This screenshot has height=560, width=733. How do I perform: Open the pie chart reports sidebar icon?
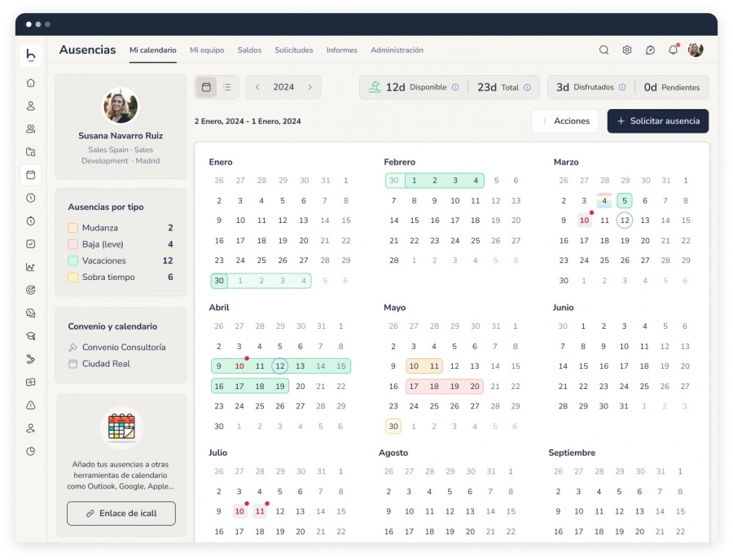31,451
